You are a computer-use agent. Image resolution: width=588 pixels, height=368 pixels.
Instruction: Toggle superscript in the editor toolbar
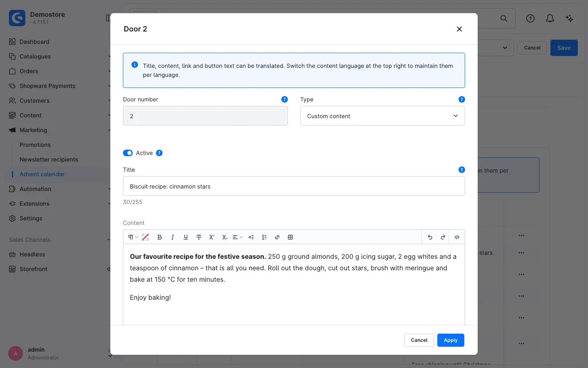pos(212,237)
